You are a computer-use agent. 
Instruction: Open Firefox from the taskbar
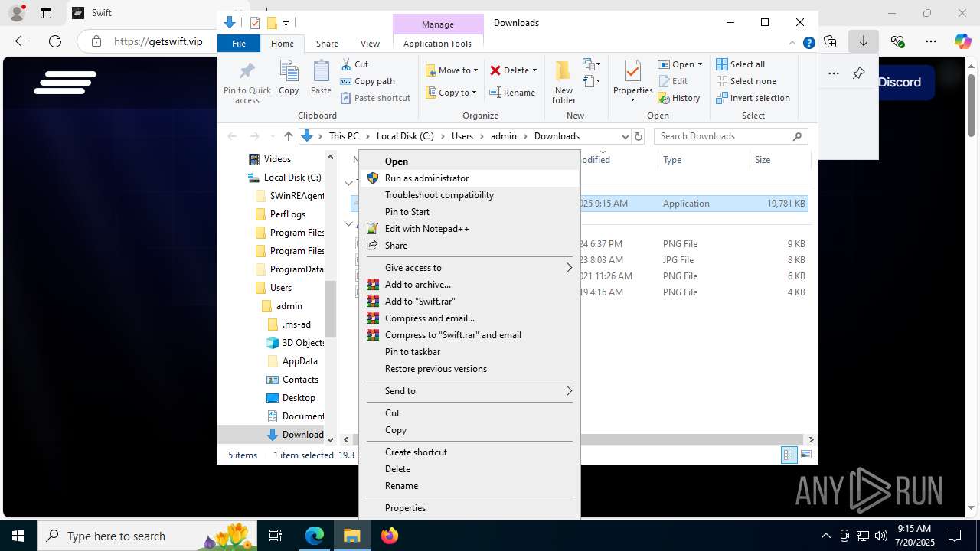390,536
